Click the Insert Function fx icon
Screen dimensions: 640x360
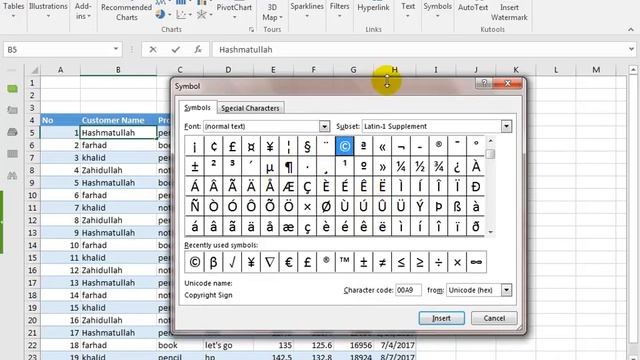pos(198,49)
